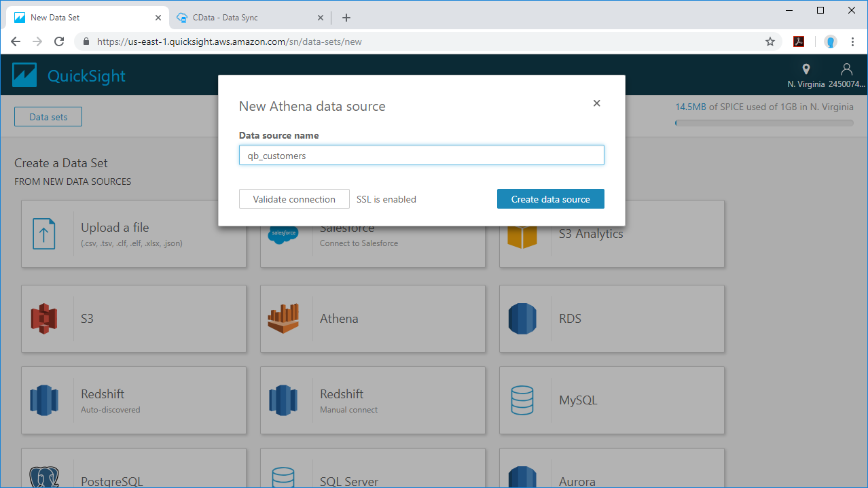Open the user account menu
The width and height of the screenshot is (868, 488).
(x=846, y=75)
